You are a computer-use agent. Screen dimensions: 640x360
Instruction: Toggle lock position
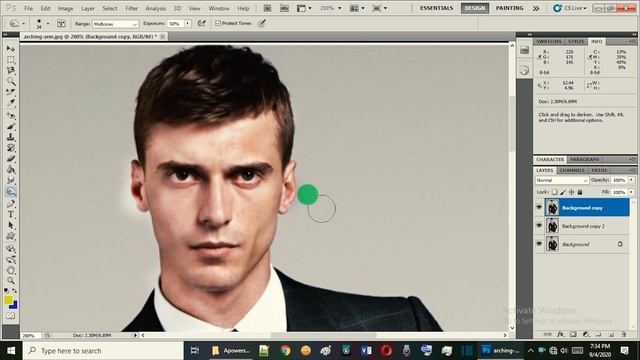point(571,192)
